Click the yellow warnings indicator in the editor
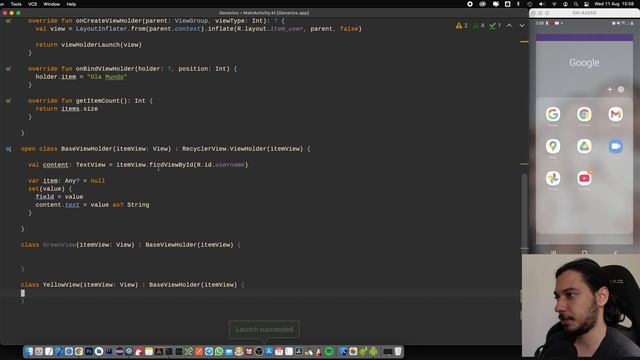This screenshot has width=640, height=360. click(462, 25)
